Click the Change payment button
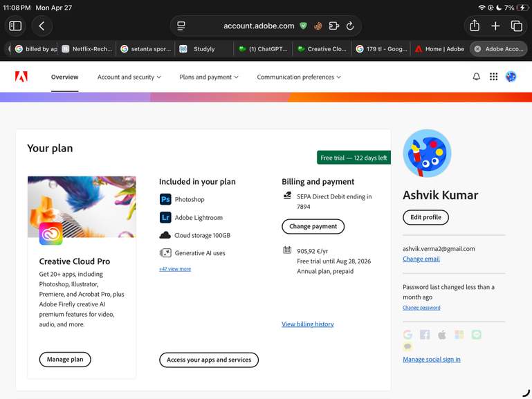 pos(313,226)
